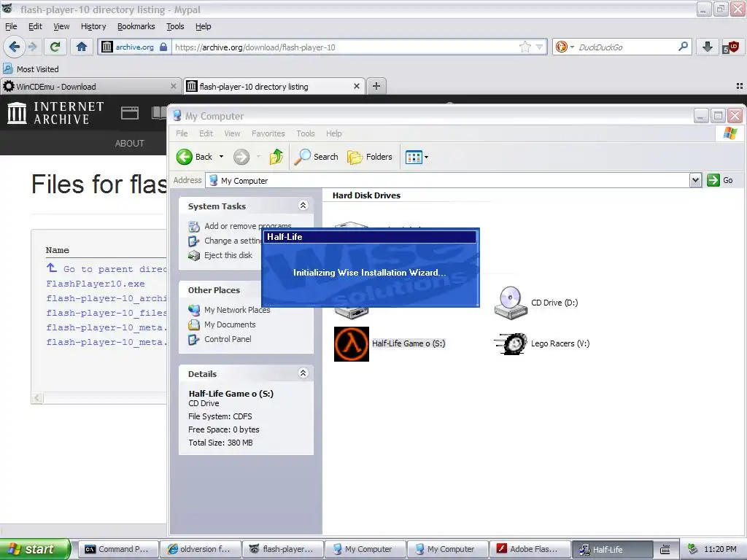Reload the page in Mypal browser
This screenshot has height=560, width=747.
(x=55, y=47)
